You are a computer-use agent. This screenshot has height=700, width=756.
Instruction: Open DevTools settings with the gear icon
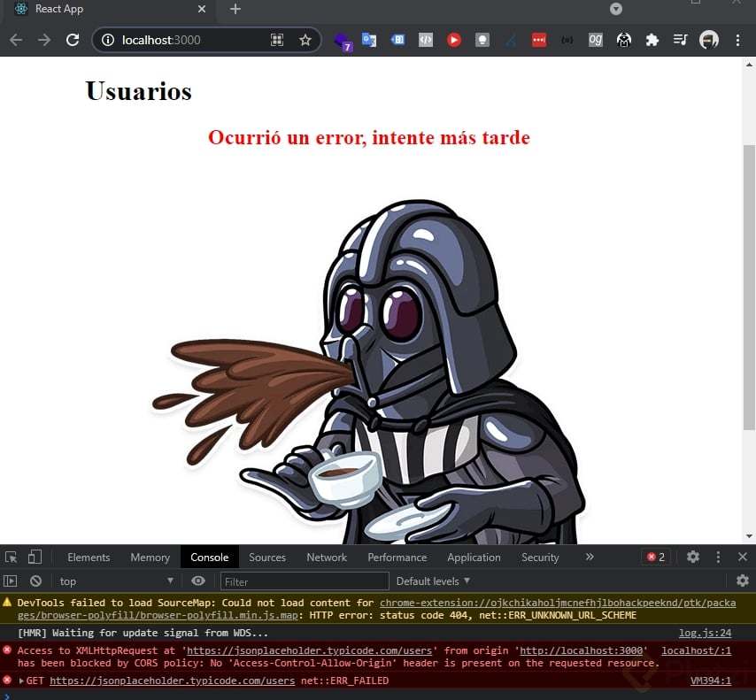pyautogui.click(x=692, y=557)
